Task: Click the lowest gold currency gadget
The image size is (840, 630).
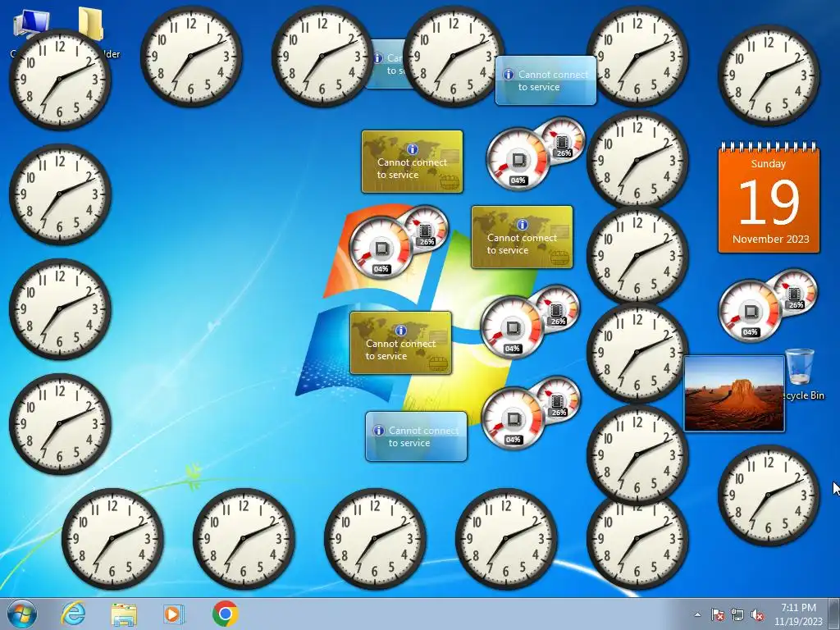Action: (x=400, y=343)
